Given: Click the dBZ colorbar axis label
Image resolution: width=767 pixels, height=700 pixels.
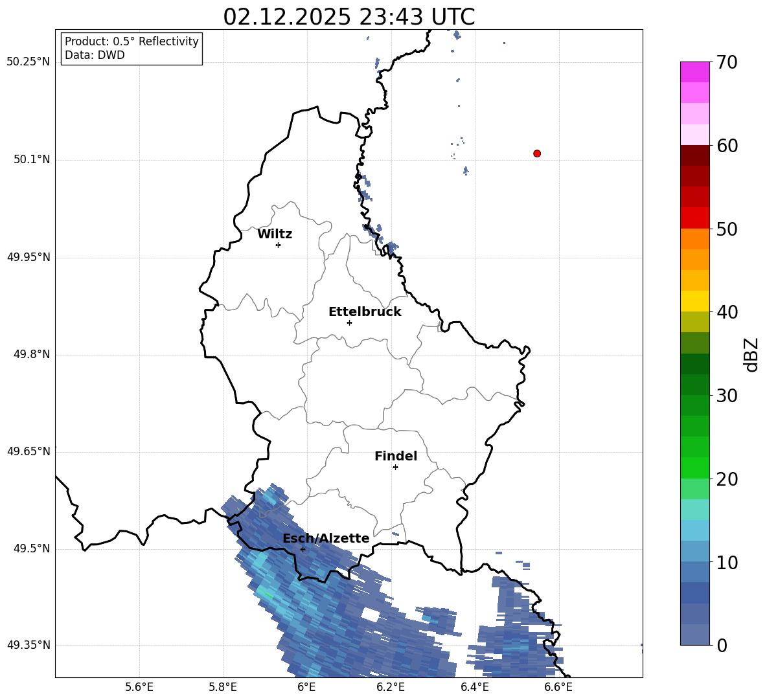Looking at the screenshot, I should coord(752,354).
